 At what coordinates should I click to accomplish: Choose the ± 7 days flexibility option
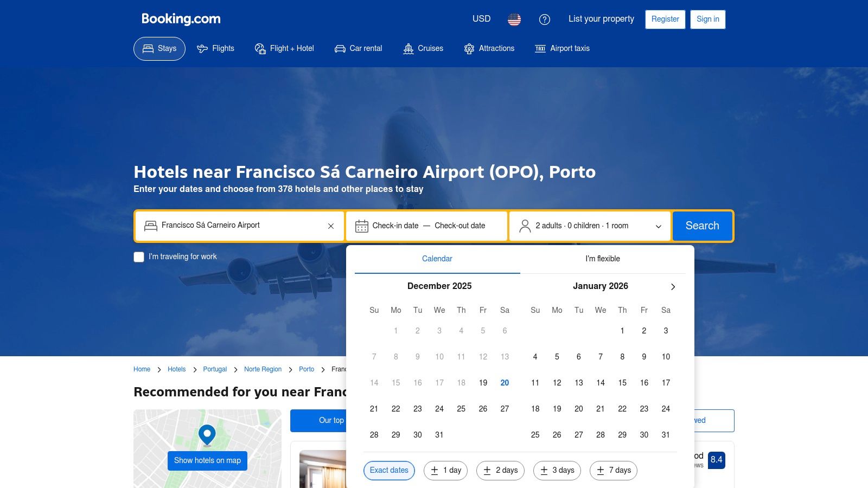tap(614, 471)
